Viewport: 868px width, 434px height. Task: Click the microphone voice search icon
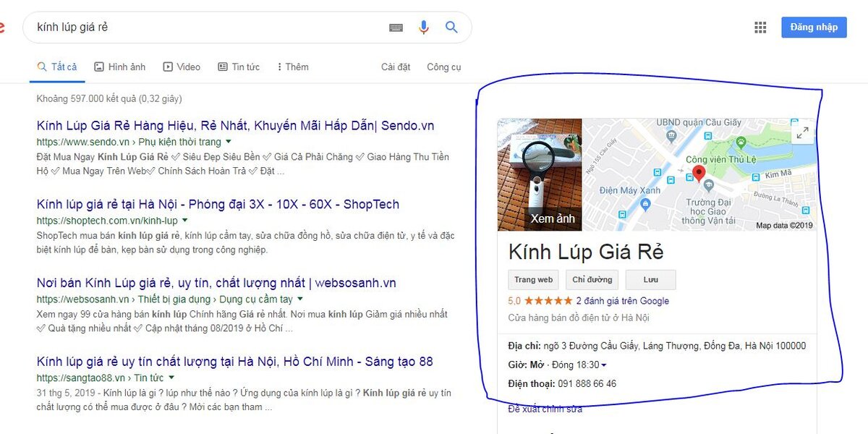pyautogui.click(x=424, y=27)
